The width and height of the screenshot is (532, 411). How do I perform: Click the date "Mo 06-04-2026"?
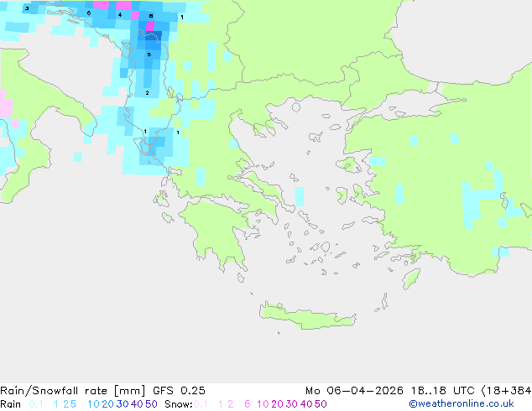pyautogui.click(x=354, y=391)
